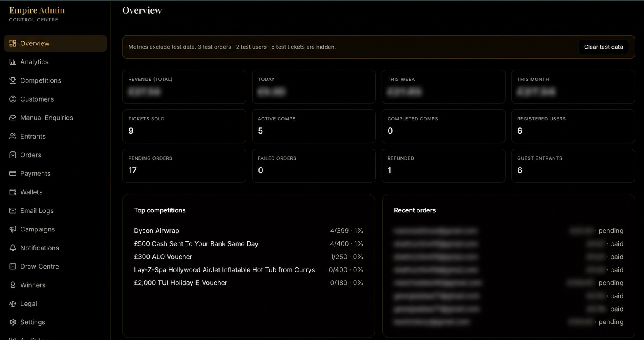This screenshot has width=644, height=340.
Task: Click the Customers person circle icon
Action: pos(13,99)
